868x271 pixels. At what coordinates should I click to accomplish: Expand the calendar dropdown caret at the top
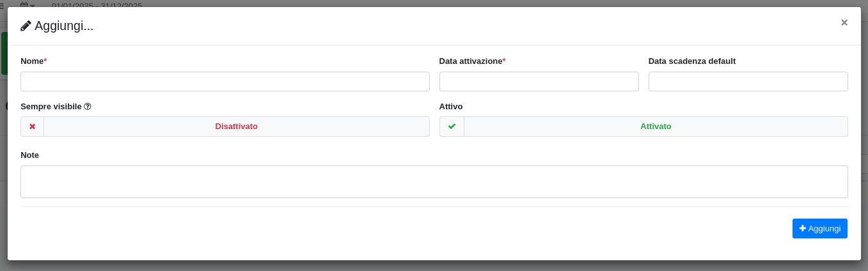point(33,5)
